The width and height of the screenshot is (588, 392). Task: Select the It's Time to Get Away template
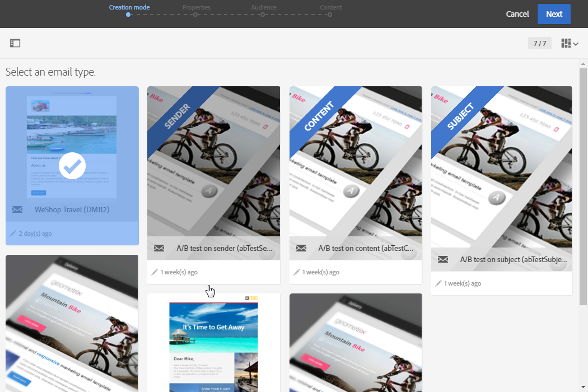[x=213, y=343]
